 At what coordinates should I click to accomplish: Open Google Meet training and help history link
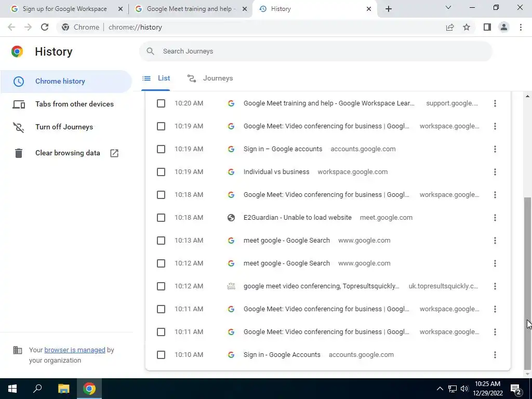coord(329,103)
